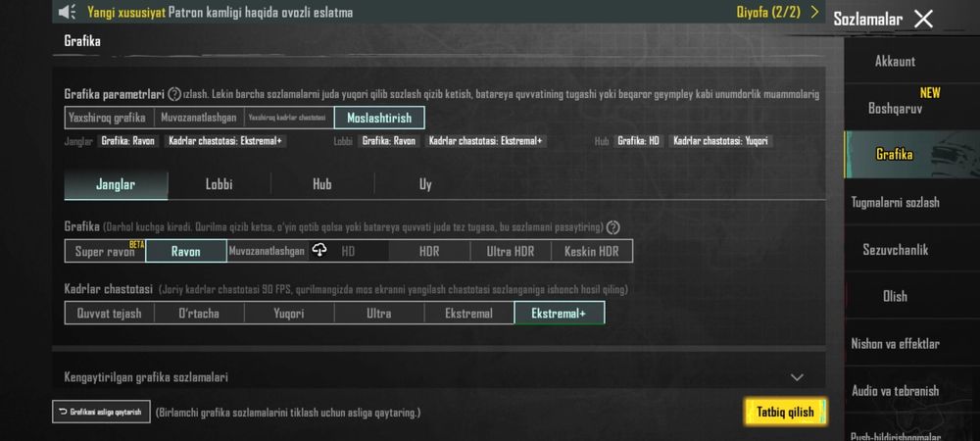Open Grafika settings section in sidebar
The height and width of the screenshot is (441, 980).
tap(911, 154)
